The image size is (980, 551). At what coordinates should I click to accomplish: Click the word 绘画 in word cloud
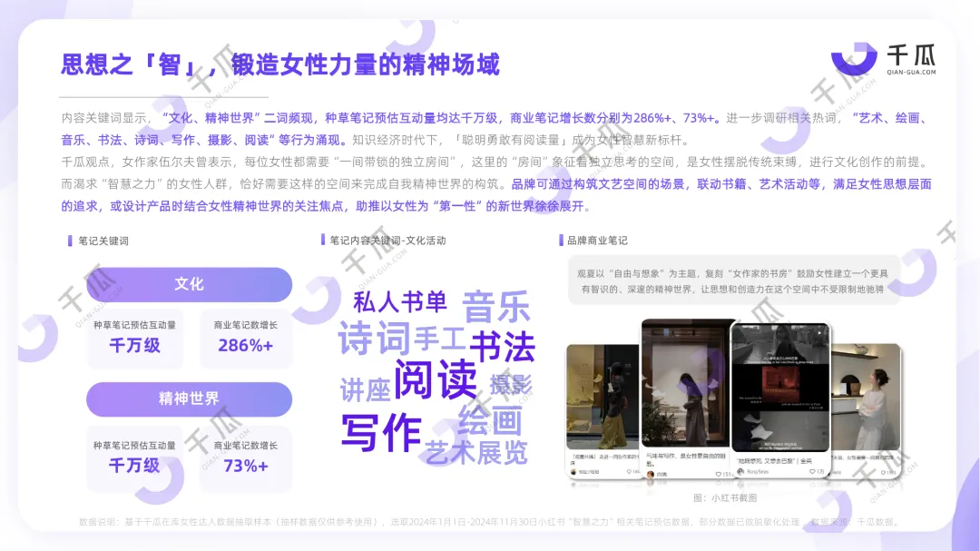point(490,419)
